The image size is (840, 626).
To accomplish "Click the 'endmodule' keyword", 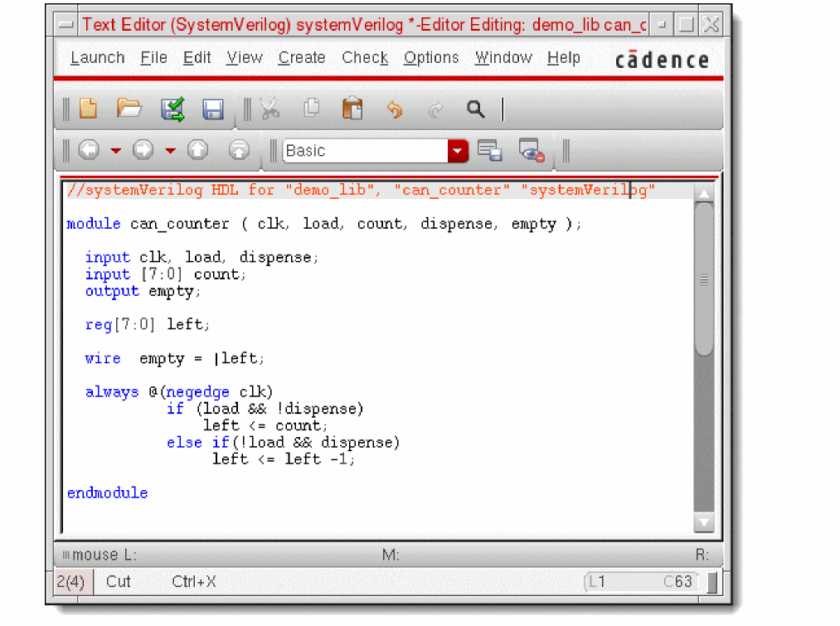I will point(107,493).
